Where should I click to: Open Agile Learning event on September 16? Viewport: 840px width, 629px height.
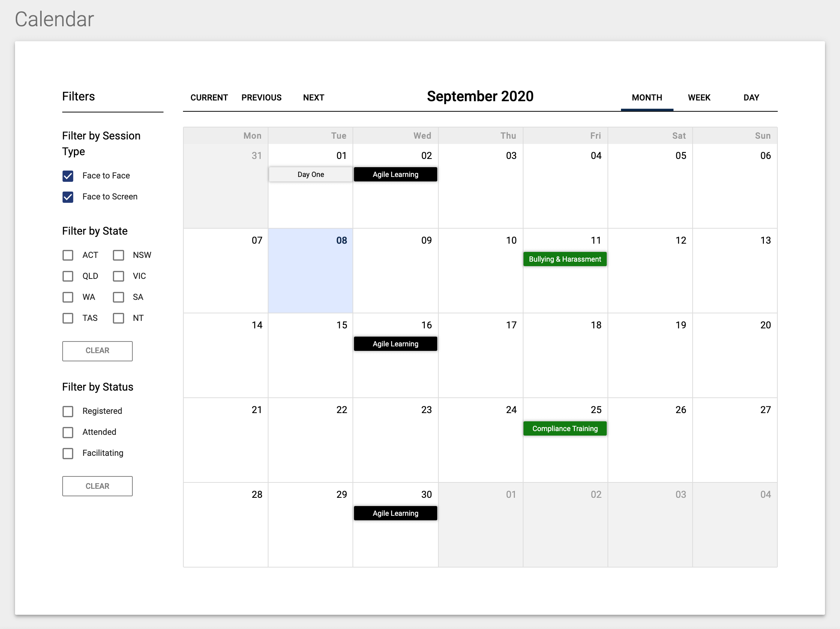click(396, 344)
